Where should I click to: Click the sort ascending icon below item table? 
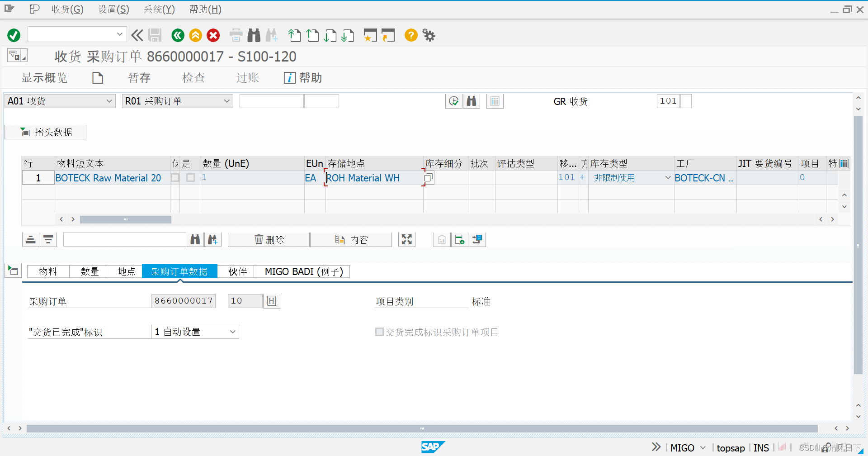point(31,240)
